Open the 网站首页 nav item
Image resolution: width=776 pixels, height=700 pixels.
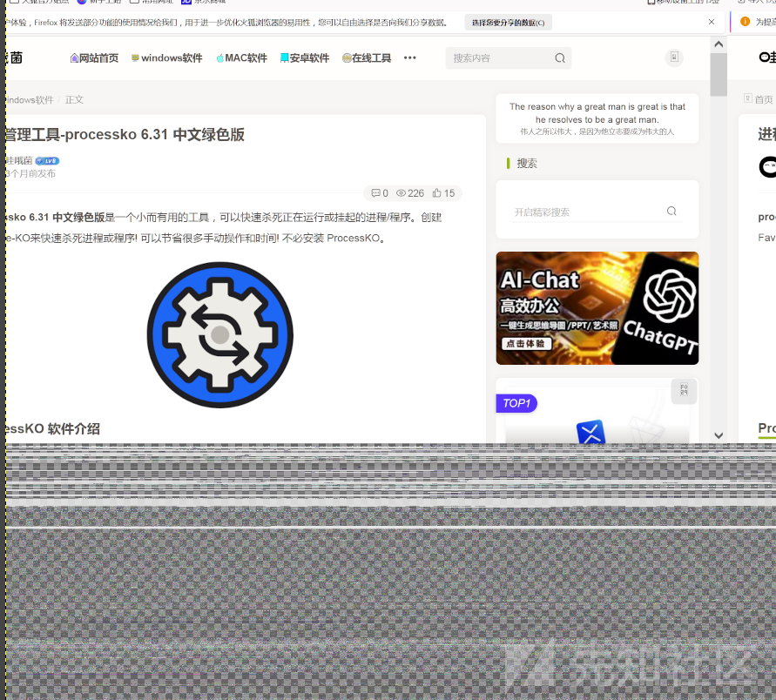pyautogui.click(x=95, y=57)
